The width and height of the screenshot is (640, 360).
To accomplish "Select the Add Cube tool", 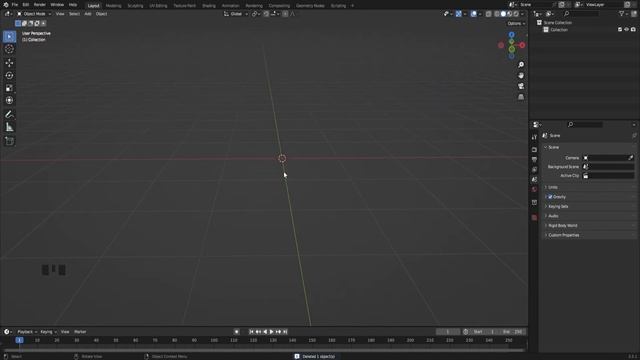I will click(9, 141).
